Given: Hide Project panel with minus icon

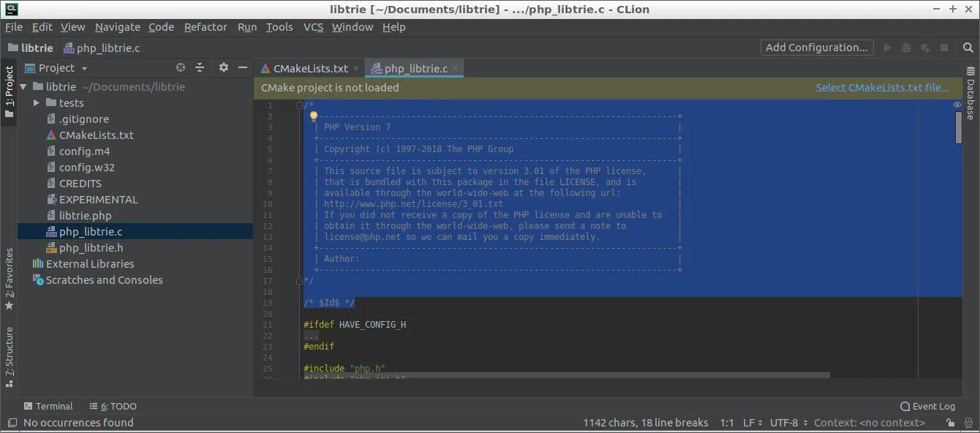Looking at the screenshot, I should (243, 67).
